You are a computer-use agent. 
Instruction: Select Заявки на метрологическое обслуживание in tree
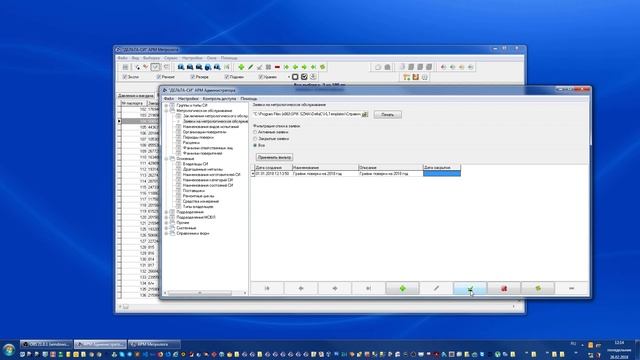pos(215,121)
